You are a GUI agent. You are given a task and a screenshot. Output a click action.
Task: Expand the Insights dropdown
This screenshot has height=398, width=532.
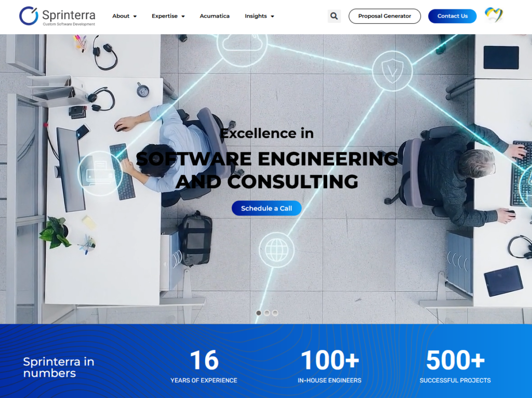(259, 16)
